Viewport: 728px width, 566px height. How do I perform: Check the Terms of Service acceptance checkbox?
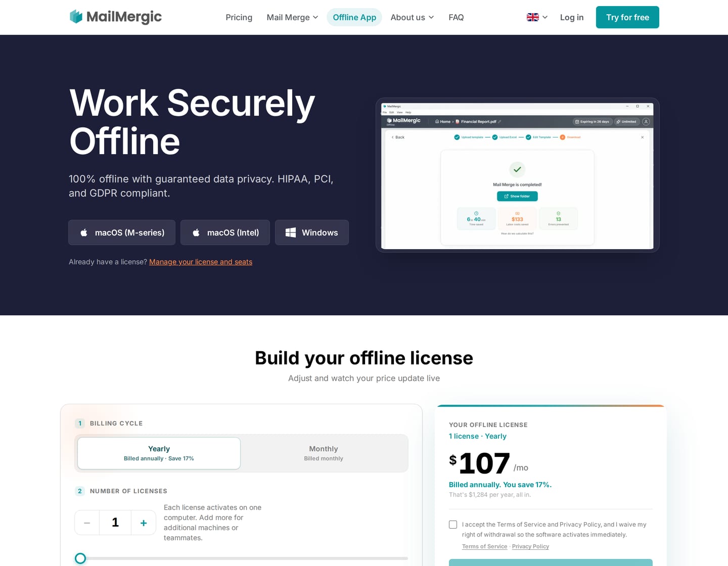pyautogui.click(x=453, y=525)
